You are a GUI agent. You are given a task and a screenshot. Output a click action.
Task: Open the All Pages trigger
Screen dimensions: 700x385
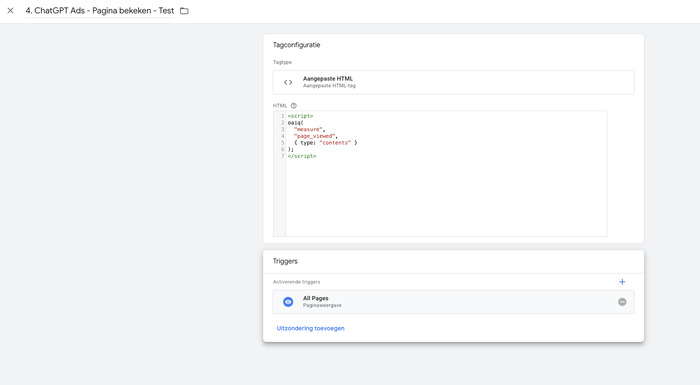[x=453, y=302]
